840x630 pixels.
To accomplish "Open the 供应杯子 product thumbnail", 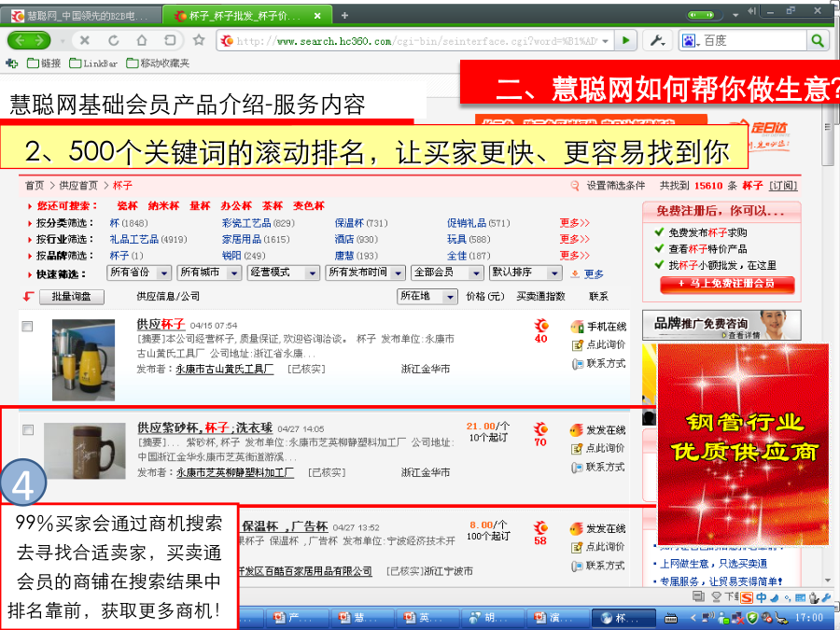I will [83, 360].
